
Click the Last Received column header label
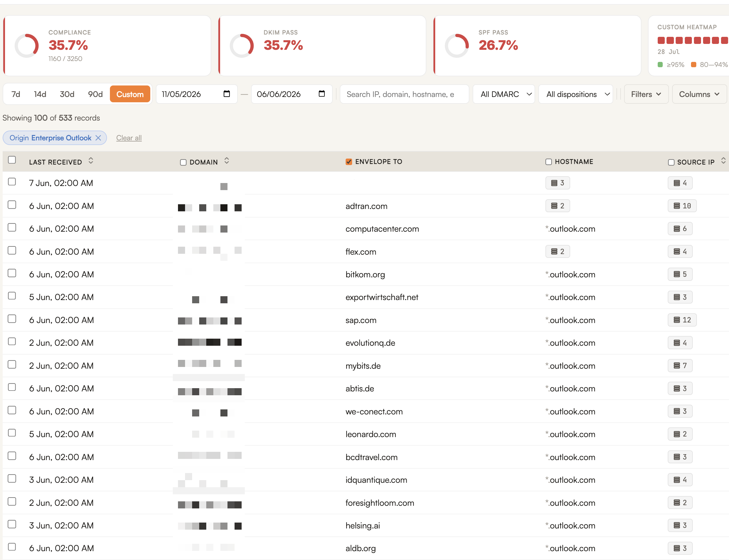(x=55, y=162)
